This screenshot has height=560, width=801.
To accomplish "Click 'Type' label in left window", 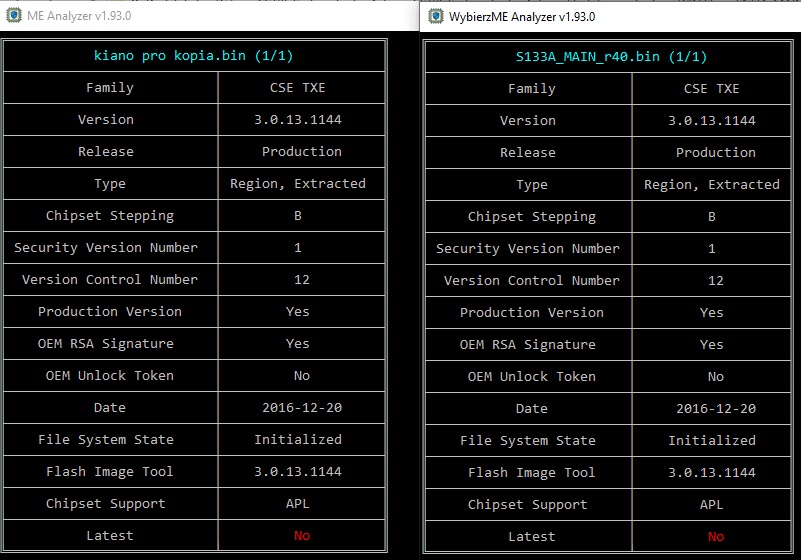I will [110, 184].
